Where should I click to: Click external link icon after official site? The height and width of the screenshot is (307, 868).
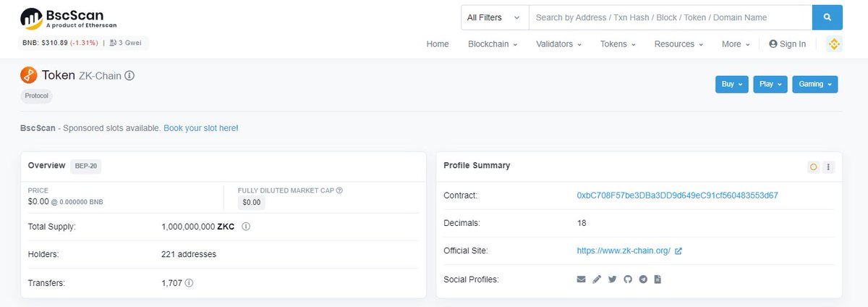(x=678, y=251)
